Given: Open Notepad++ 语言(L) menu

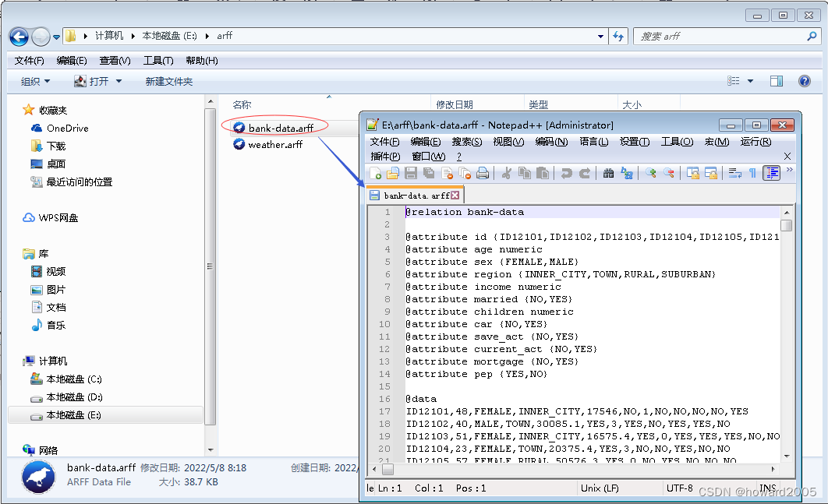Looking at the screenshot, I should (593, 142).
